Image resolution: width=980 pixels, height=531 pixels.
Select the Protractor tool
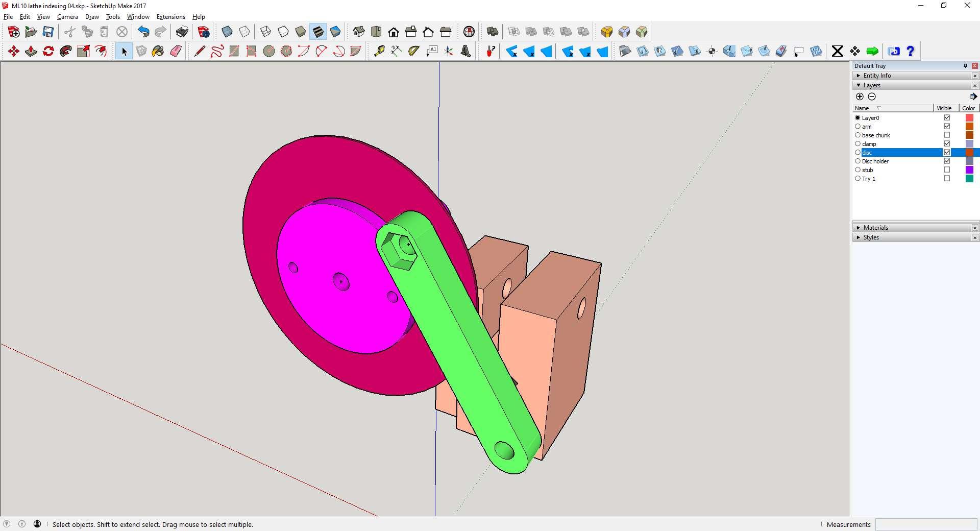[414, 51]
